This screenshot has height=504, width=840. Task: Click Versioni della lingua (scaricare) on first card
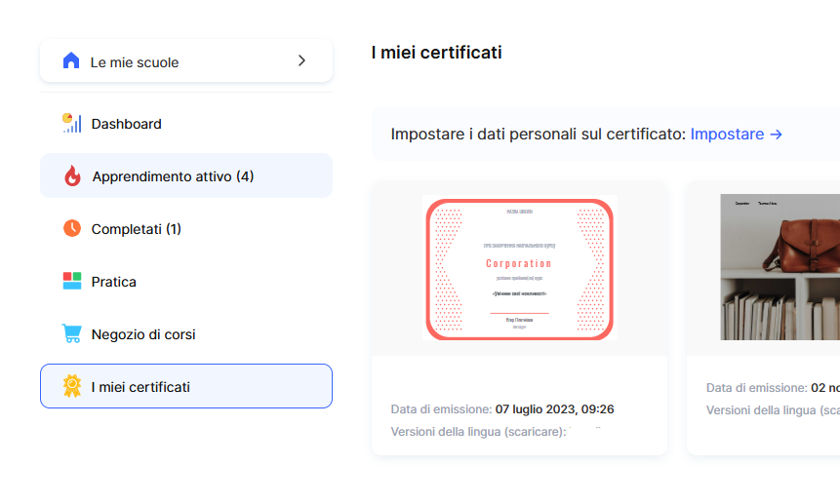point(478,431)
